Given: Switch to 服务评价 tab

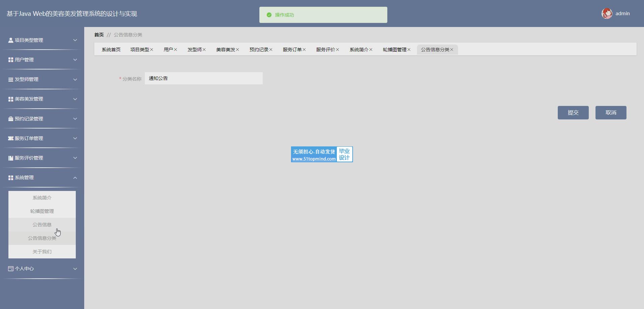Looking at the screenshot, I should pos(325,50).
